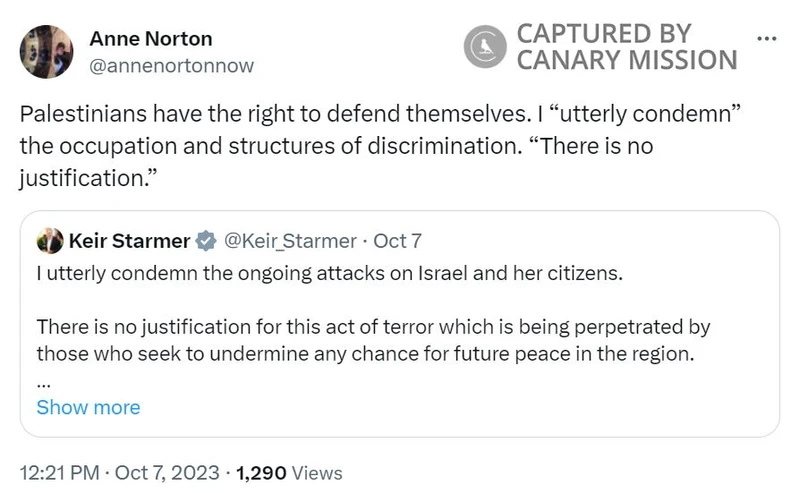Screen dimensions: 800x493
Task: Click the blue verified badge
Action: click(206, 241)
